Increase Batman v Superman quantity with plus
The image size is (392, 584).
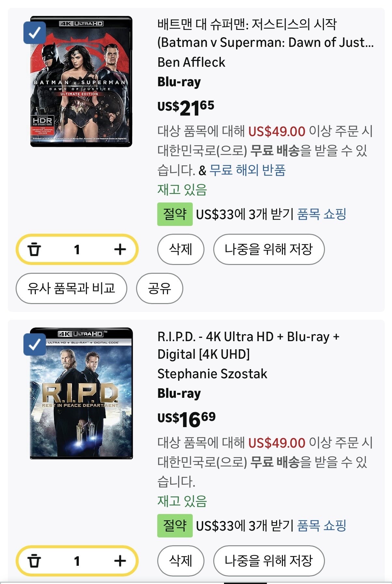[120, 249]
